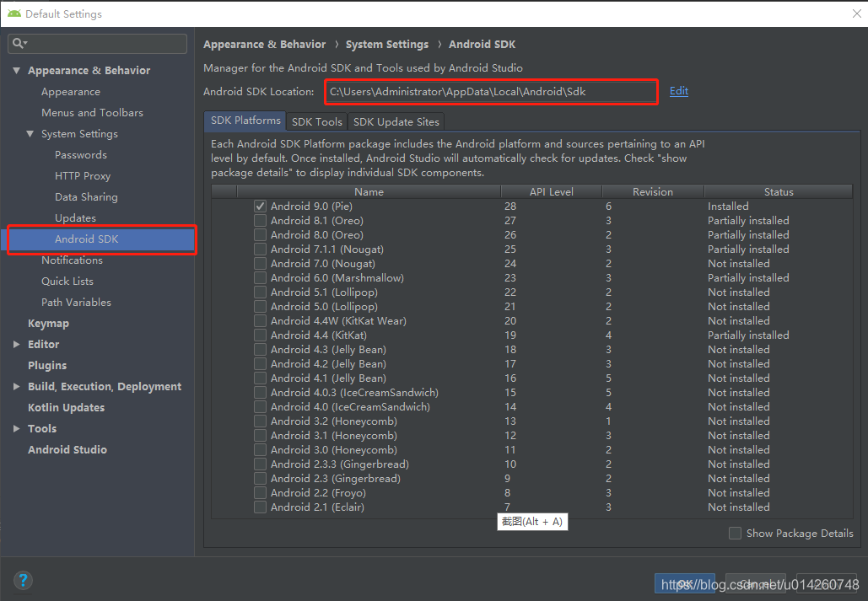Sort table by API Level header

point(552,191)
